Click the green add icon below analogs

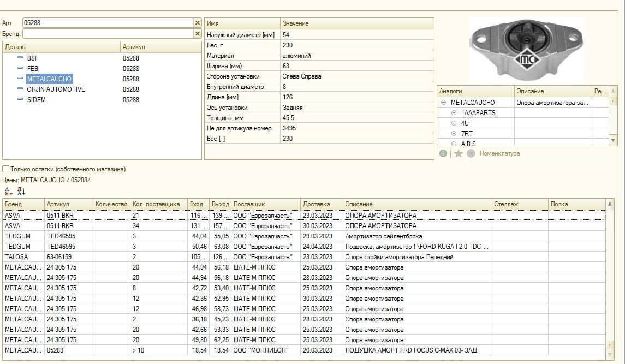click(443, 154)
